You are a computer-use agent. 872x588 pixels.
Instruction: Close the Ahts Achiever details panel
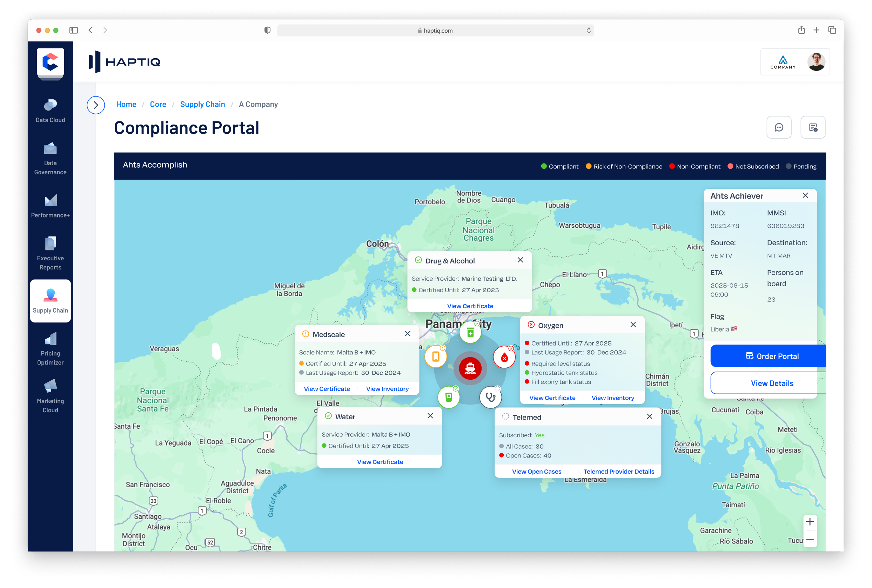tap(805, 195)
